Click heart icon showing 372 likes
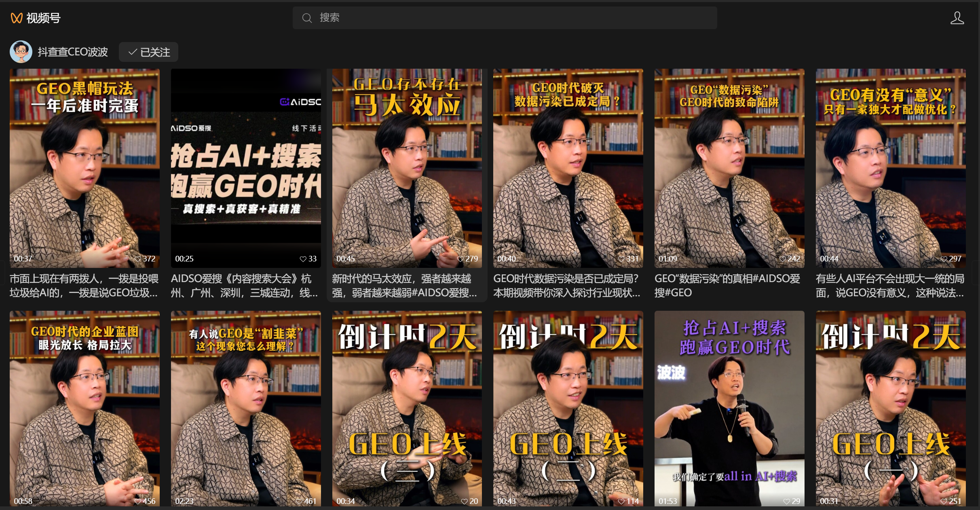This screenshot has height=510, width=980. [x=138, y=259]
